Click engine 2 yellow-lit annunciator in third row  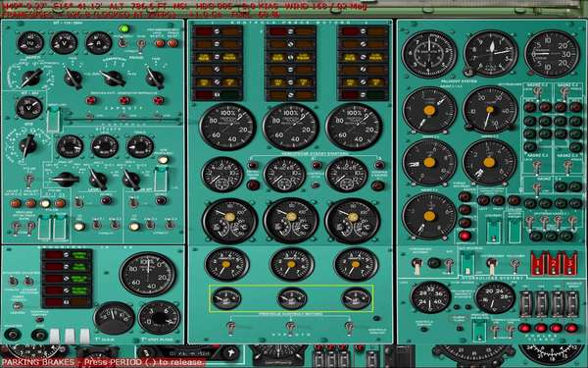(290, 58)
